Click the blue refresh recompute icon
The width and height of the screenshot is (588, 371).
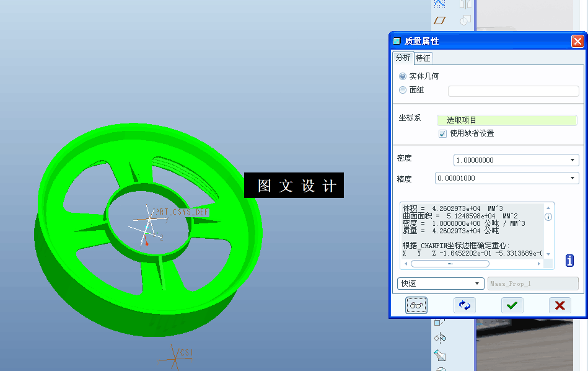pyautogui.click(x=464, y=305)
